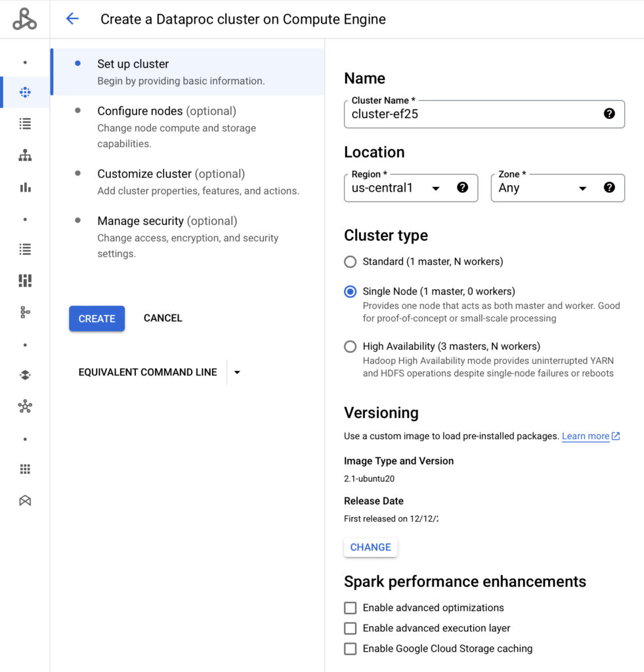Screen dimensions: 644x672
Task: Go back using the left arrow
Action: click(x=72, y=19)
